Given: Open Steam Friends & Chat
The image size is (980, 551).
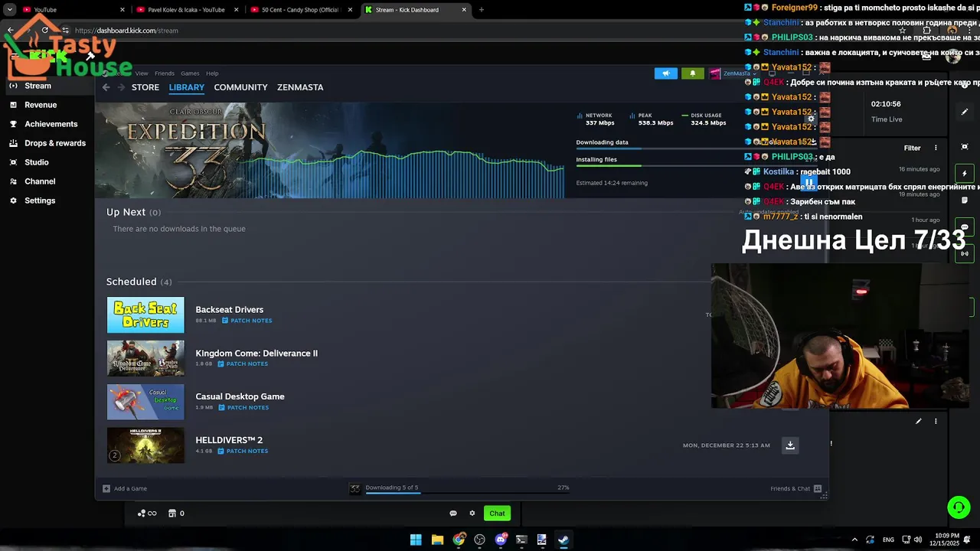Looking at the screenshot, I should pos(796,488).
